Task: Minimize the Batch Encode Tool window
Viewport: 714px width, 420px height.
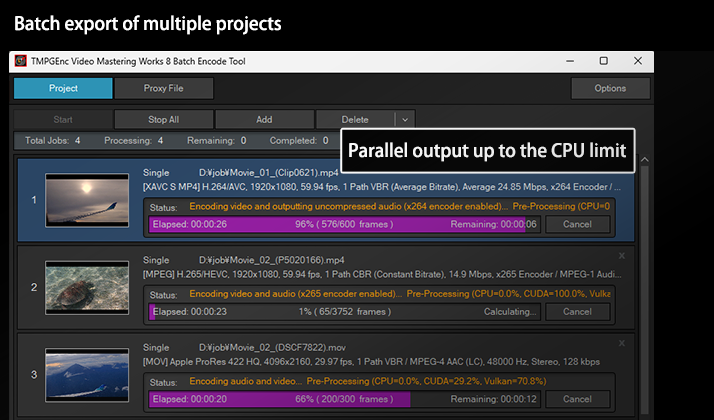Action: pyautogui.click(x=570, y=61)
